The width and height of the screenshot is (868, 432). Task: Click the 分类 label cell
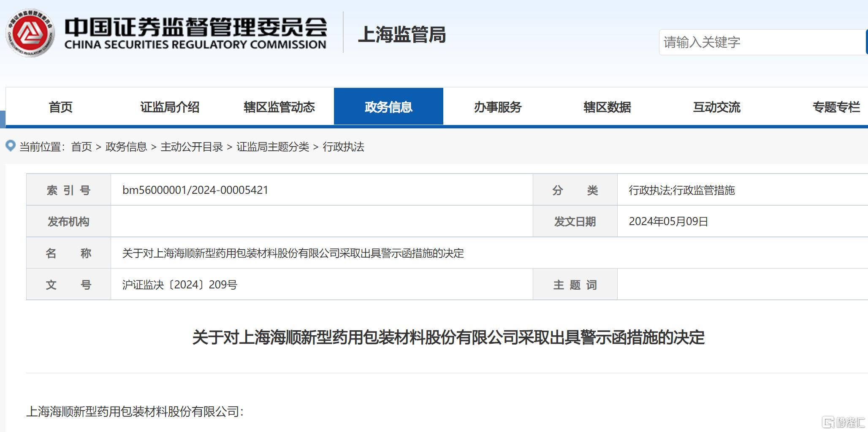click(x=575, y=190)
